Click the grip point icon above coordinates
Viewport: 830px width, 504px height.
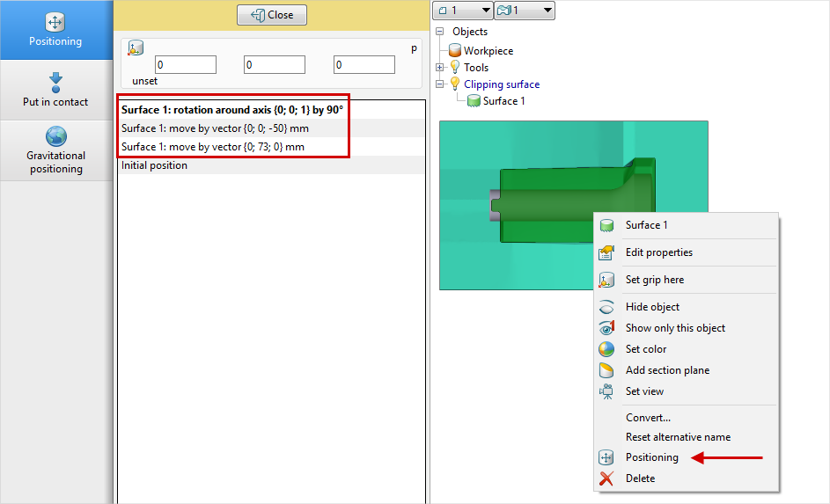click(136, 48)
